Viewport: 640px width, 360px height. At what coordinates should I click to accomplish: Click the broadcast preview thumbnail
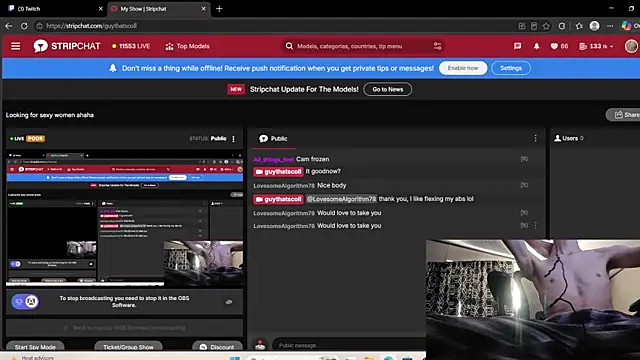pos(124,219)
